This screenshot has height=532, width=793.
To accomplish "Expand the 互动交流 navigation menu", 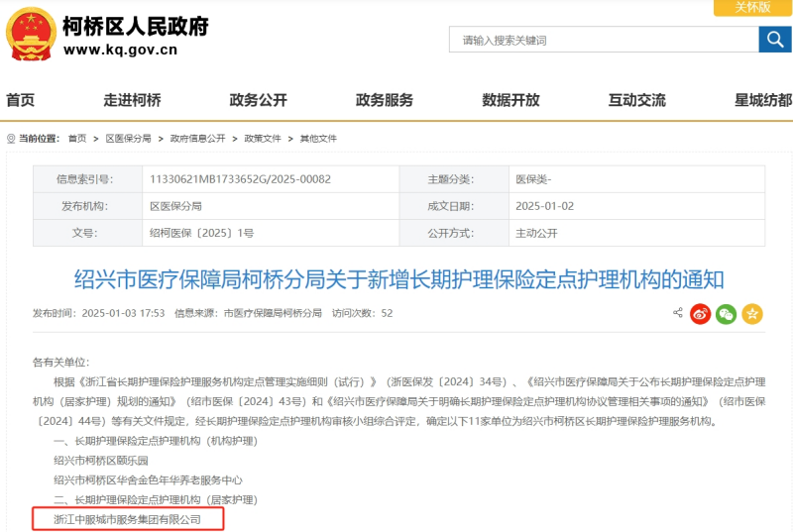I will click(x=636, y=100).
